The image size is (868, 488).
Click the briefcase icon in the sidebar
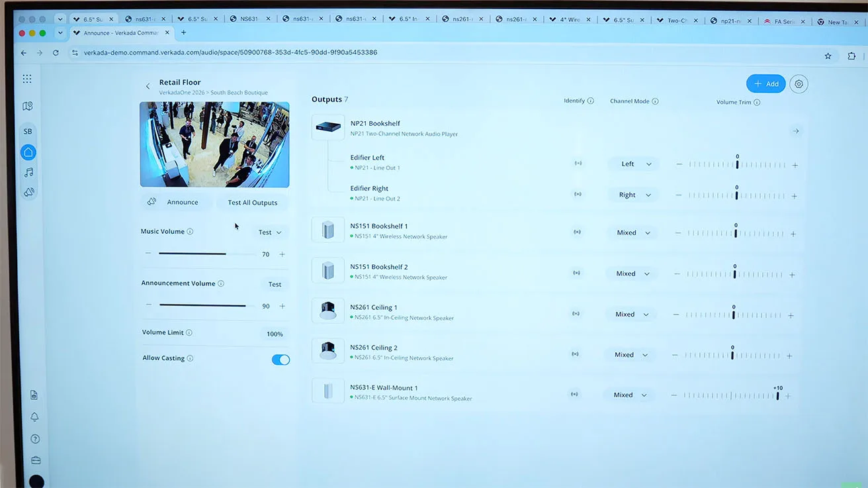(36, 460)
